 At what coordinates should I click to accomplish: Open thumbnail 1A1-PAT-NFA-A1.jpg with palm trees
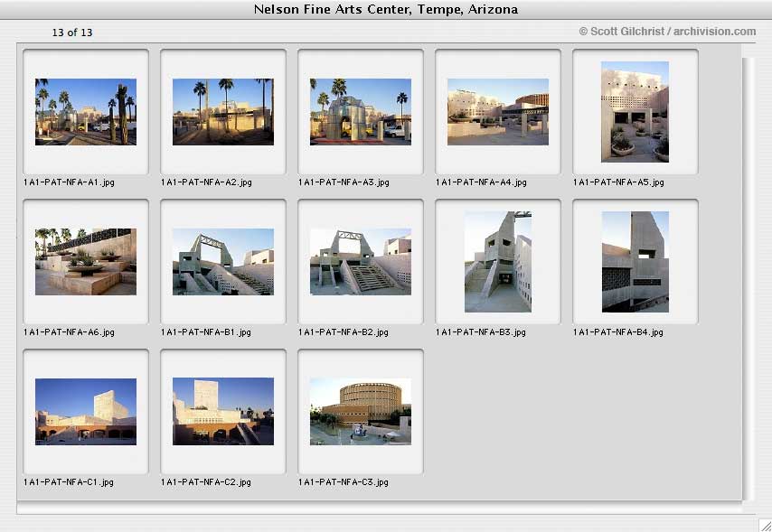[86, 112]
